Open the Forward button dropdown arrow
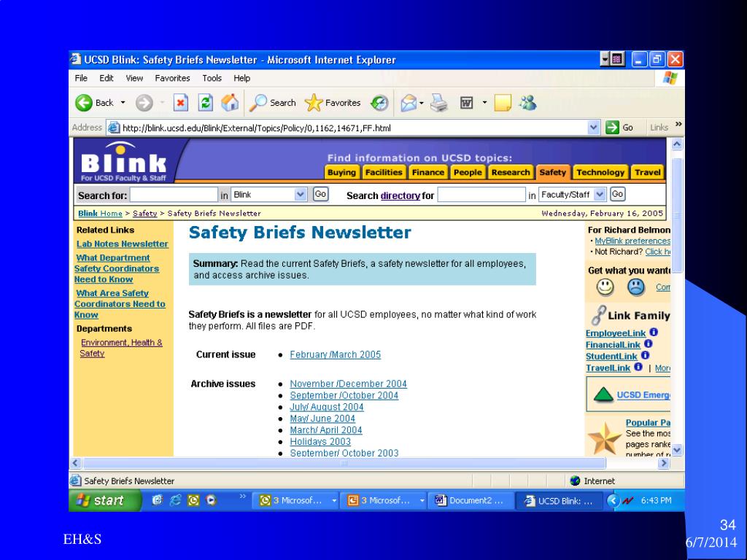The height and width of the screenshot is (560, 747). pos(162,103)
